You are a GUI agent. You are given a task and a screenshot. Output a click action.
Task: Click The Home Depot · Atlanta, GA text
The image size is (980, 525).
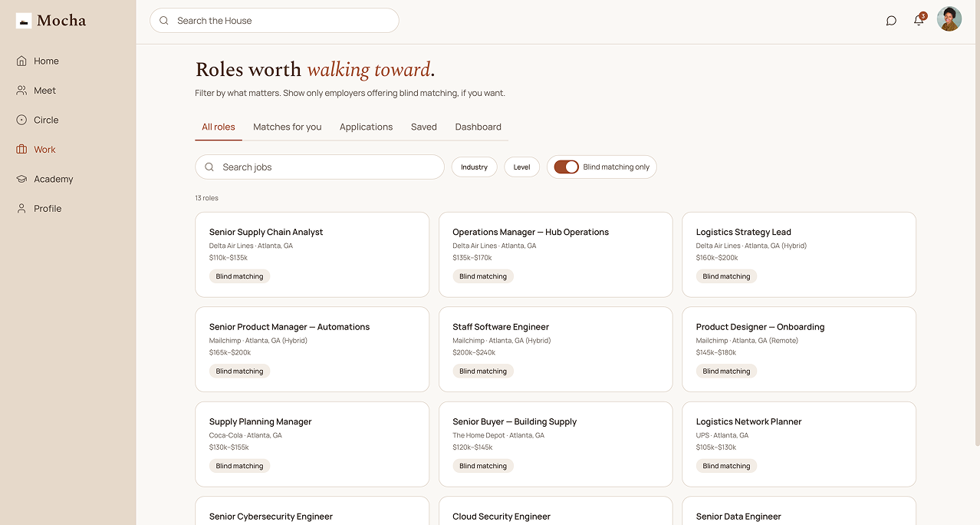click(498, 435)
